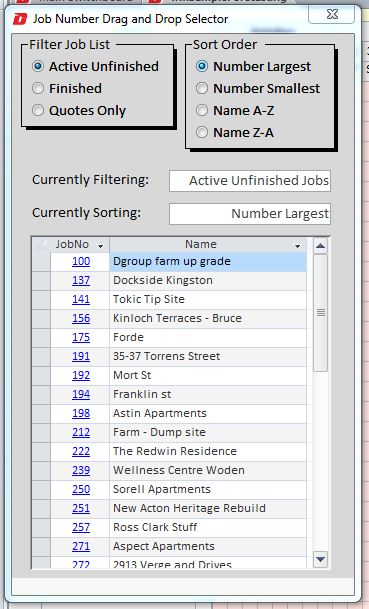369x609 pixels.
Task: Select the 'Wellness Centre Woden' cell
Action: tap(208, 471)
